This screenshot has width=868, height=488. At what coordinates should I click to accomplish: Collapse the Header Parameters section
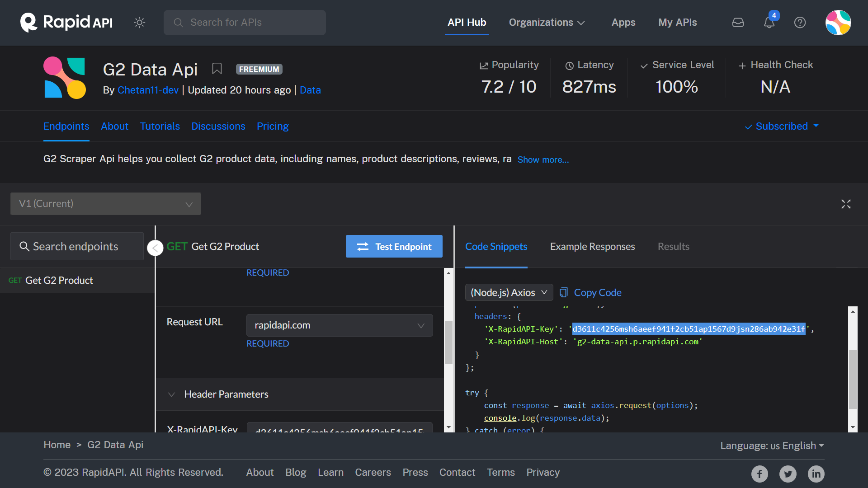point(171,394)
